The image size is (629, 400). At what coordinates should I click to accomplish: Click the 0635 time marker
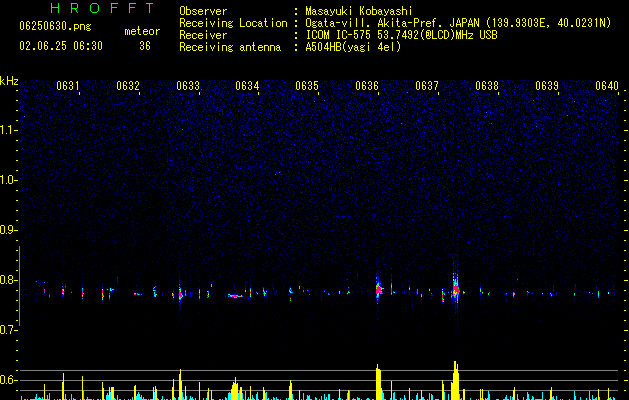[x=307, y=86]
